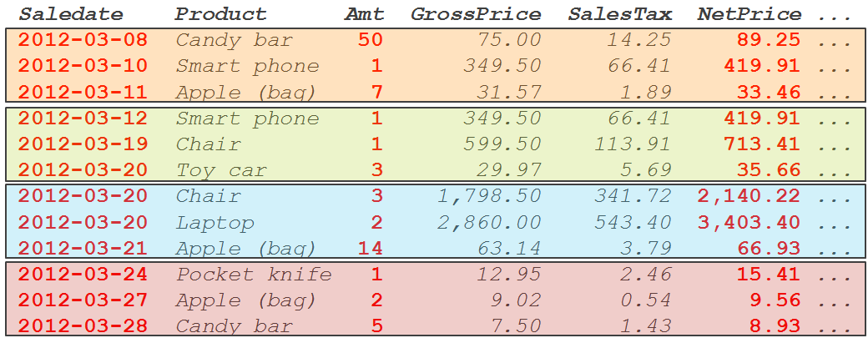Screen dimensions: 868x338
Task: Click the ellipsis after the NetPrice header
Action: click(x=835, y=16)
